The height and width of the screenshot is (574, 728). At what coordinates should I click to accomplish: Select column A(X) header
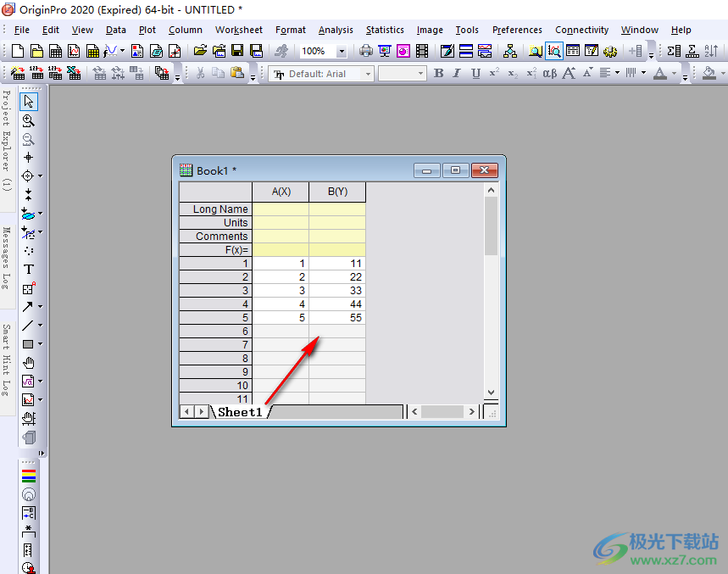coord(281,192)
